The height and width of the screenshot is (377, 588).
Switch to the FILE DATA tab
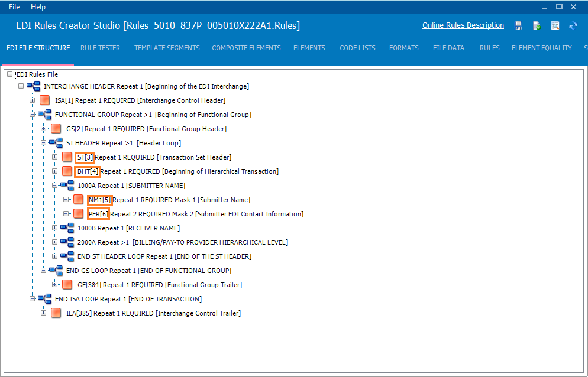pyautogui.click(x=448, y=48)
